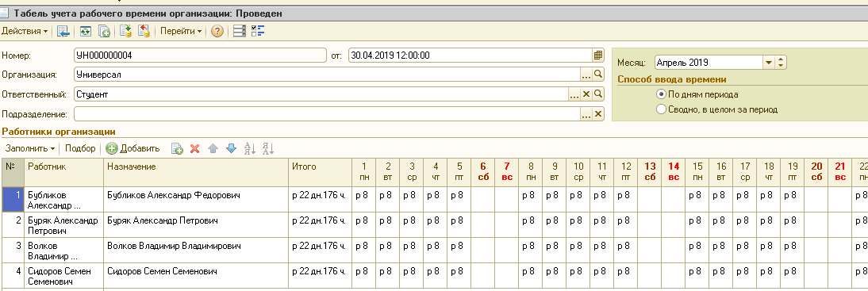The height and width of the screenshot is (291, 868).
Task: Sort ascending with the А-Я icon
Action: (250, 148)
